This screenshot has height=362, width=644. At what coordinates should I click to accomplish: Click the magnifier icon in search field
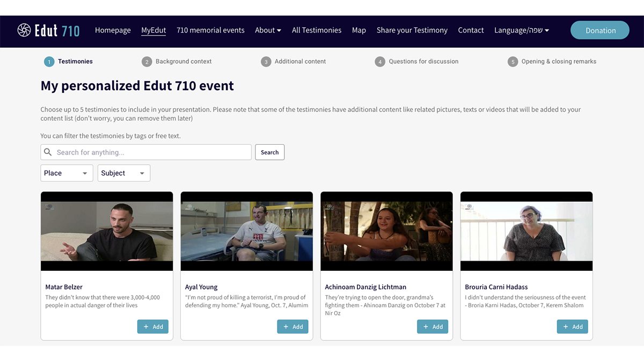point(48,152)
